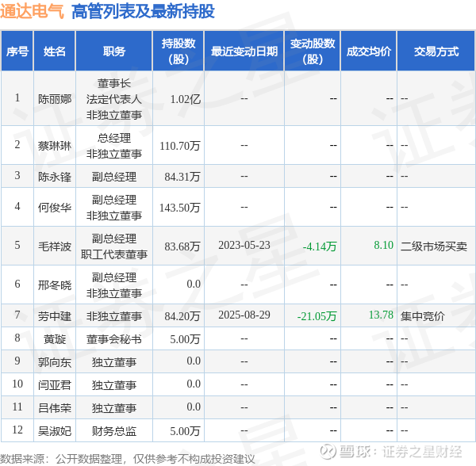Click the date 2025-08-29
The image size is (476, 466).
[x=244, y=315]
